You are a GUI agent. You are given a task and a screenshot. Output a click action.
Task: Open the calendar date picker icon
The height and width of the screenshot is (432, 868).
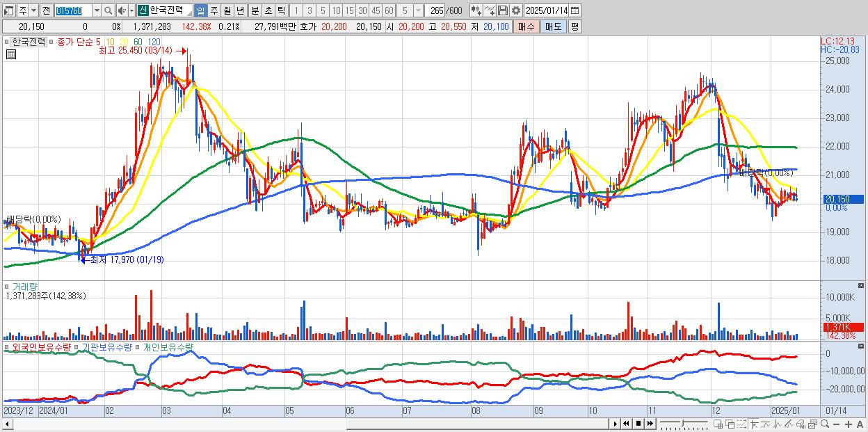(x=575, y=10)
